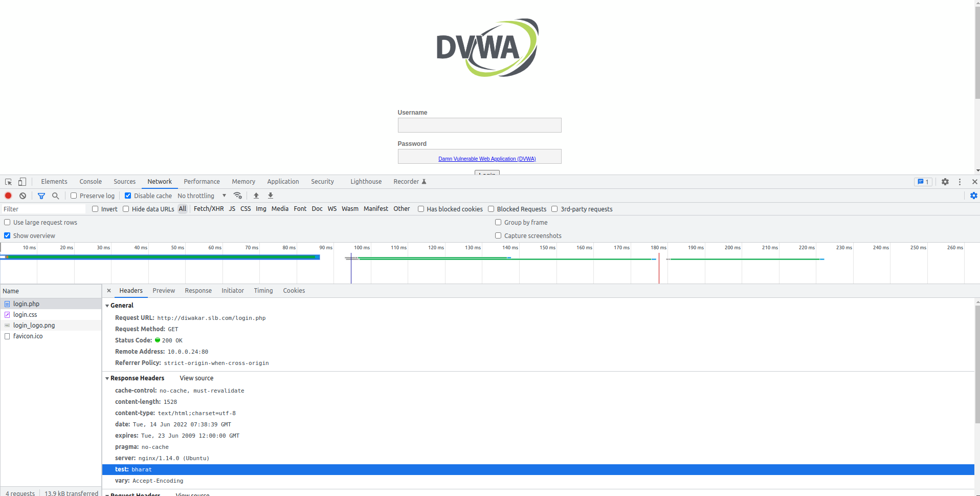980x496 pixels.
Task: Open the Cookies tab of request
Action: click(x=294, y=291)
